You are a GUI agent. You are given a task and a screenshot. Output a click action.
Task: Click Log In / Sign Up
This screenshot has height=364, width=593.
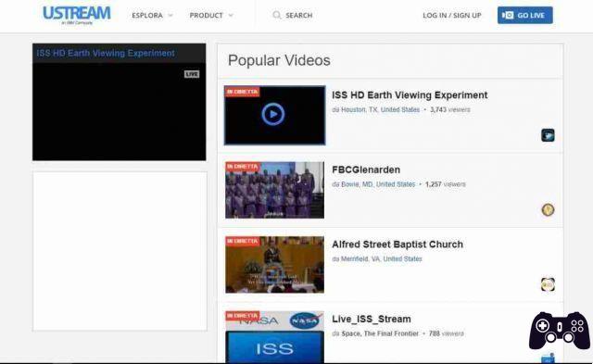pyautogui.click(x=452, y=16)
